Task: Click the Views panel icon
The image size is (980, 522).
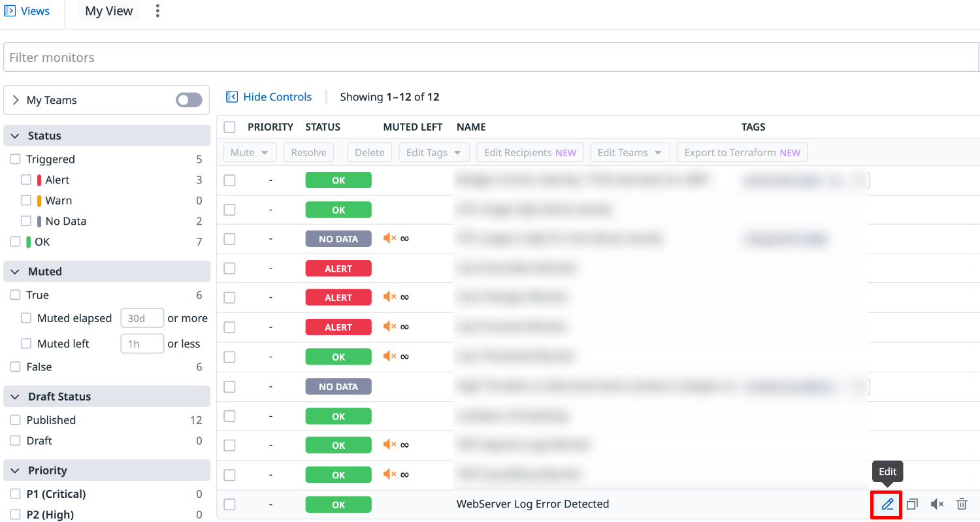Action: click(x=10, y=11)
